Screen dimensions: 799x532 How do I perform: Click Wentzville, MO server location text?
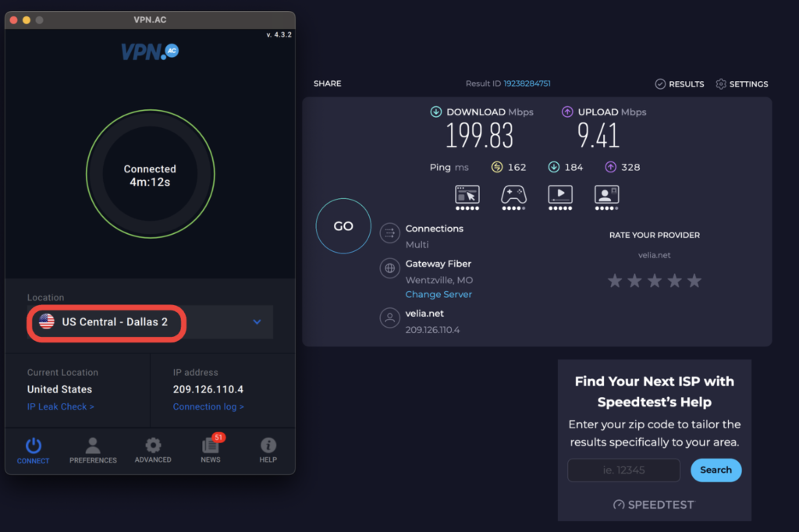coord(439,280)
